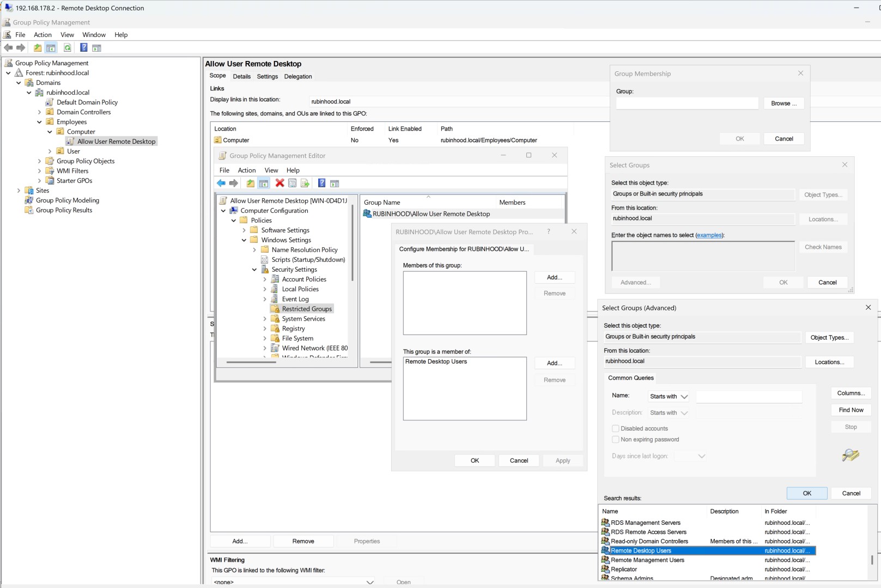Viewport: 881px width, 588px height.
Task: Click red Delete X in Editor toolbar
Action: 280,183
